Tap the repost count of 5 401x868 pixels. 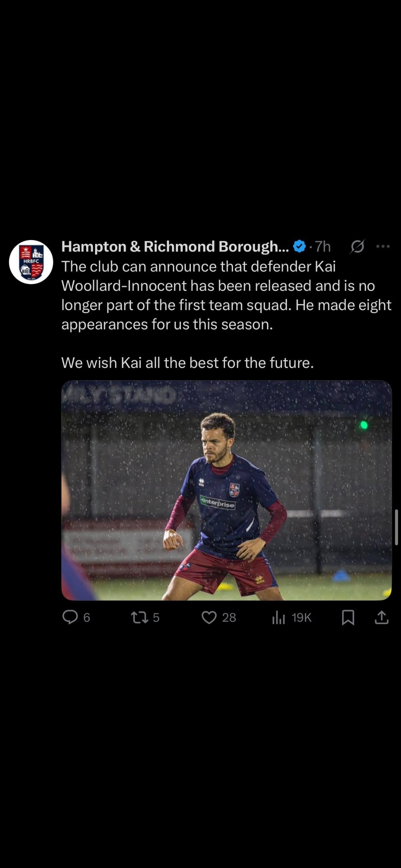click(x=156, y=618)
